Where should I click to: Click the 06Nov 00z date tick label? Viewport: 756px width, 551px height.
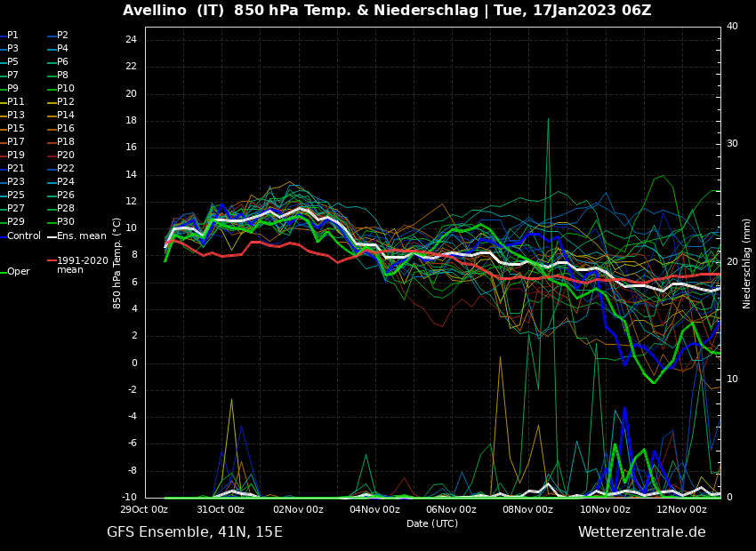click(x=451, y=510)
